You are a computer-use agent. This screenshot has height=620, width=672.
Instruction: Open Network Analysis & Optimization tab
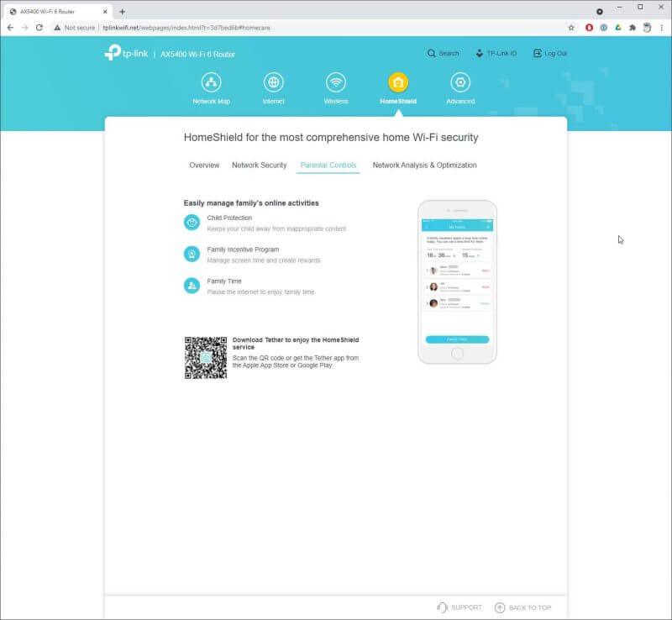click(x=425, y=165)
